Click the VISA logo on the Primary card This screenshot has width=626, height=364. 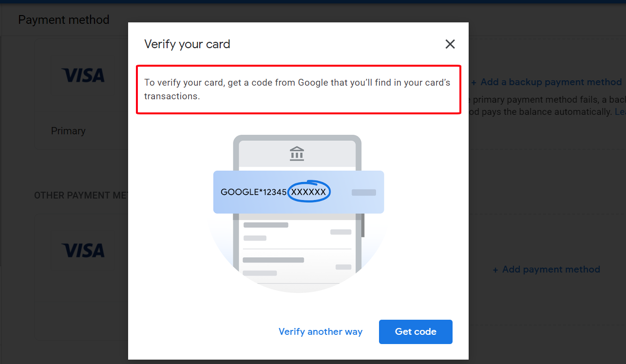coord(83,75)
